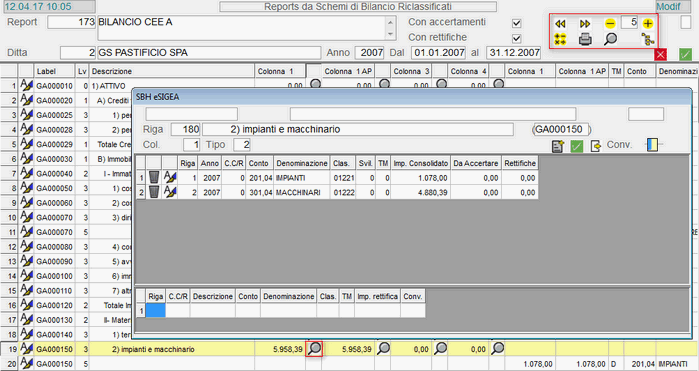Click edit icon on GA000130 row
Viewport: 699px width, 371px height.
pyautogui.click(x=26, y=320)
